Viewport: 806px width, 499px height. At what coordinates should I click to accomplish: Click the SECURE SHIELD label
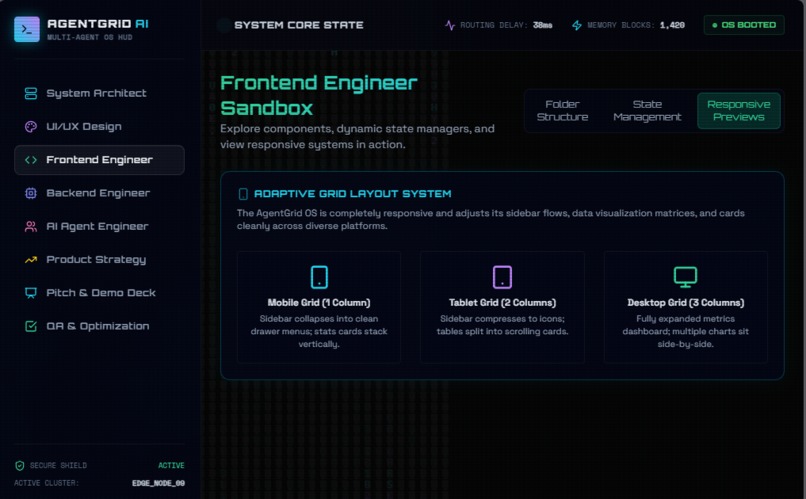coord(58,466)
